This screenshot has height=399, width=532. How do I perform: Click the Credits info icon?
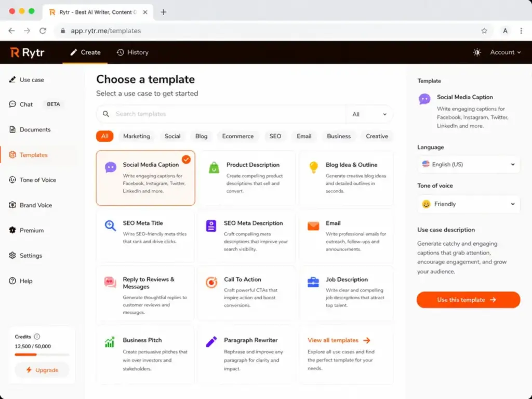coord(37,337)
